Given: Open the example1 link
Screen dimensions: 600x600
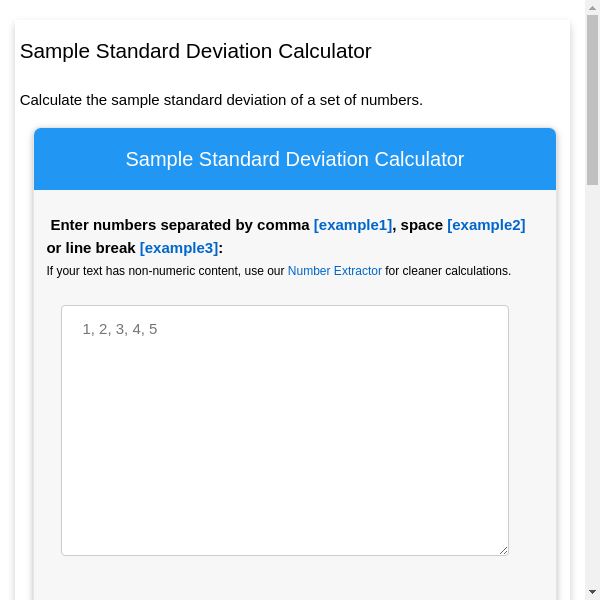Looking at the screenshot, I should click(352, 225).
